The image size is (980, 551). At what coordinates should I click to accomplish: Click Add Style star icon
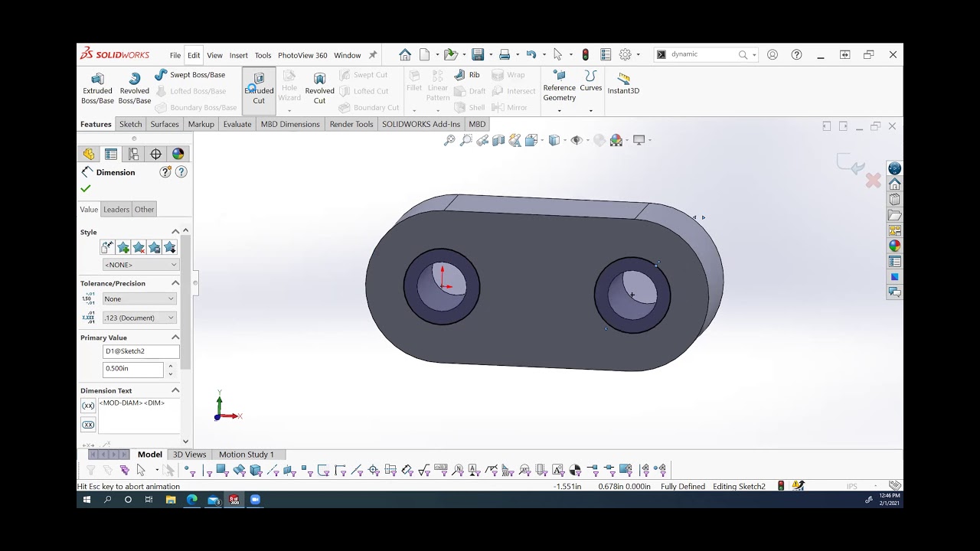pos(122,247)
